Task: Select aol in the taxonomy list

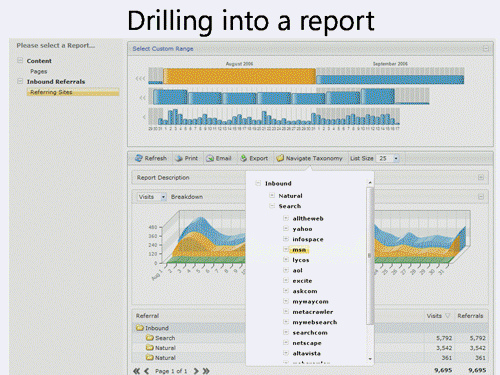Action: (297, 270)
